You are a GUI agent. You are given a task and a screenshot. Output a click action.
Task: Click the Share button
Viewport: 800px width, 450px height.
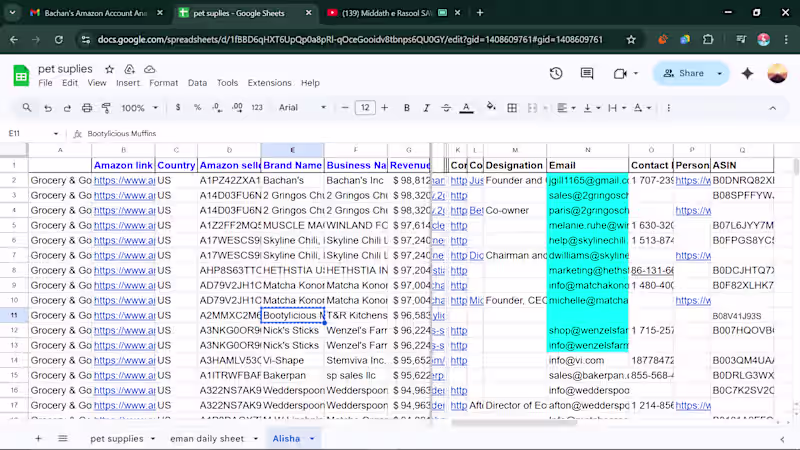coord(683,73)
